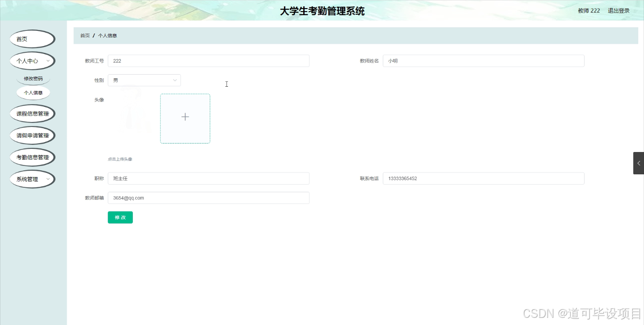Image resolution: width=644 pixels, height=325 pixels.
Task: Select the 个人信息 submenu item
Action: tap(33, 93)
